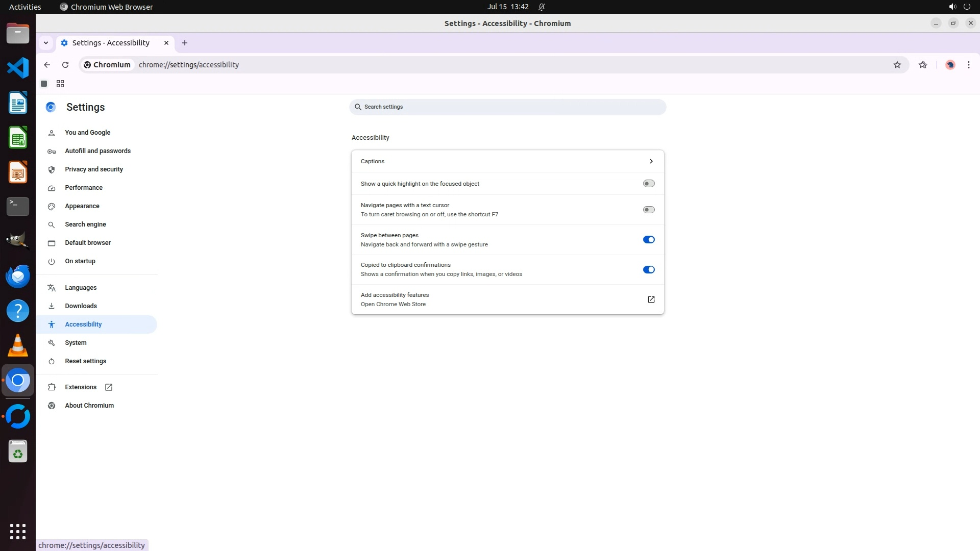Click the Search settings field
980x551 pixels.
click(507, 107)
